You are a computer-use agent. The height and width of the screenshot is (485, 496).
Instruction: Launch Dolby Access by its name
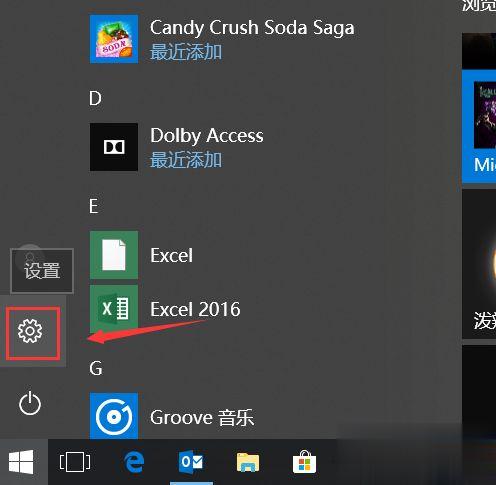(x=207, y=136)
